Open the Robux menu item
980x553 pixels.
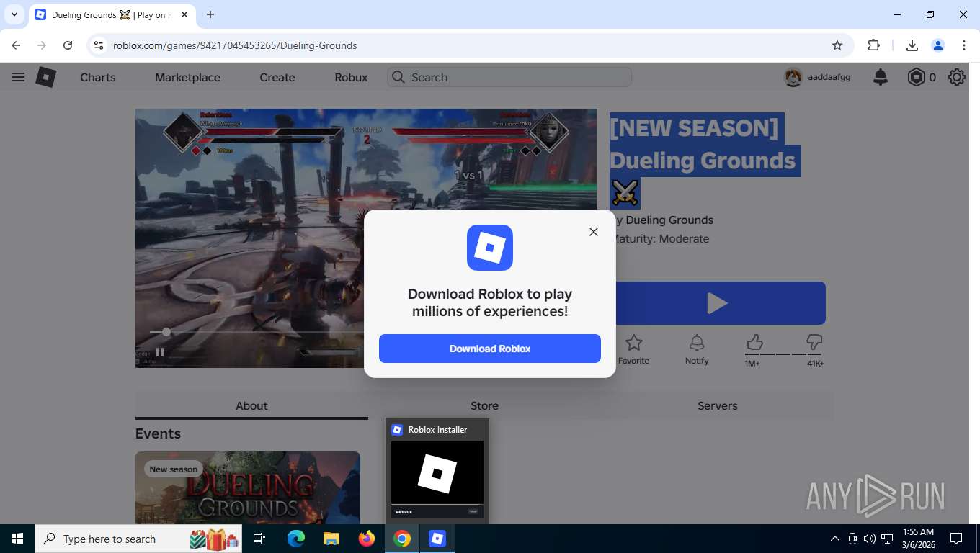(351, 77)
